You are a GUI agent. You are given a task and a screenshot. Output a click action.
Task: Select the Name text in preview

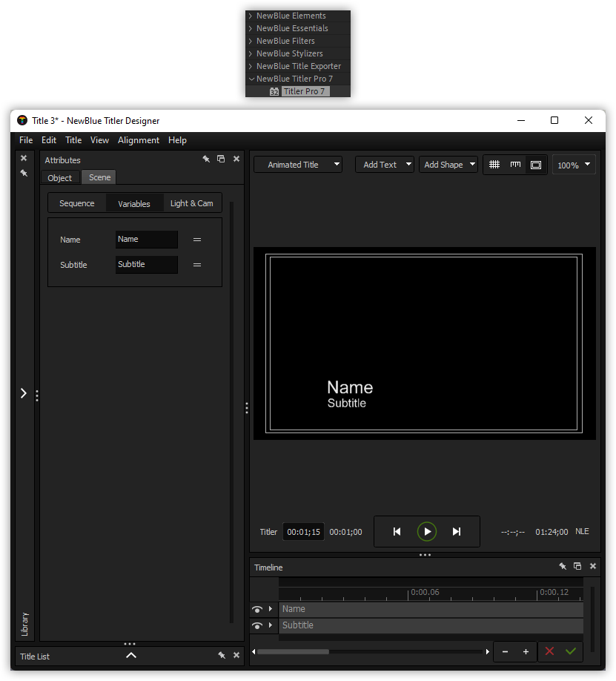tap(350, 387)
